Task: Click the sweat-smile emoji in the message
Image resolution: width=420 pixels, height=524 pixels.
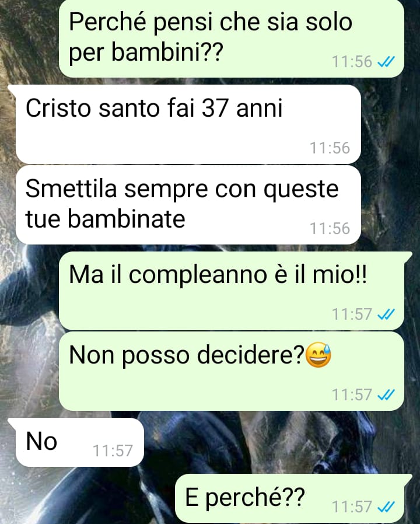Action: coord(318,355)
